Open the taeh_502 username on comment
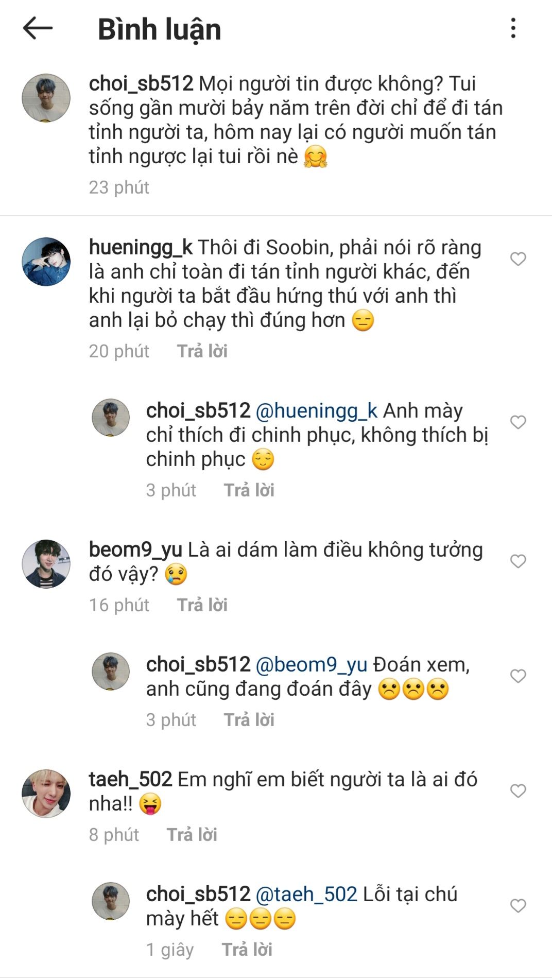This screenshot has height=980, width=552. click(130, 780)
